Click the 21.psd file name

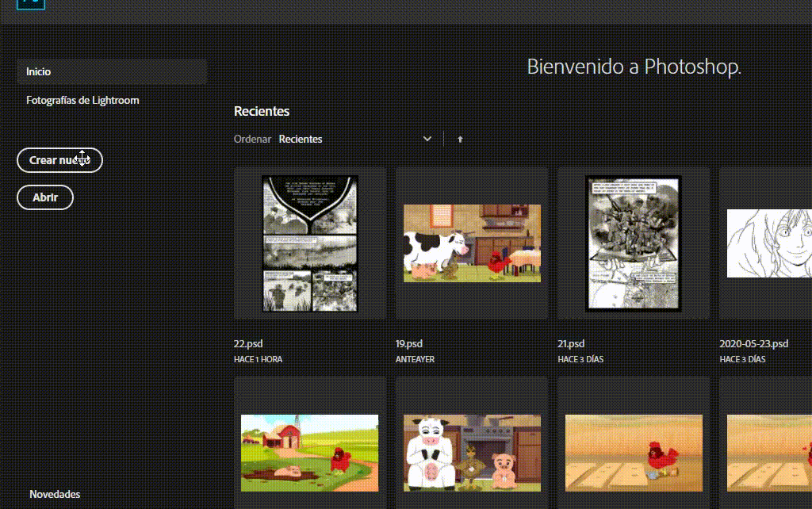point(571,344)
